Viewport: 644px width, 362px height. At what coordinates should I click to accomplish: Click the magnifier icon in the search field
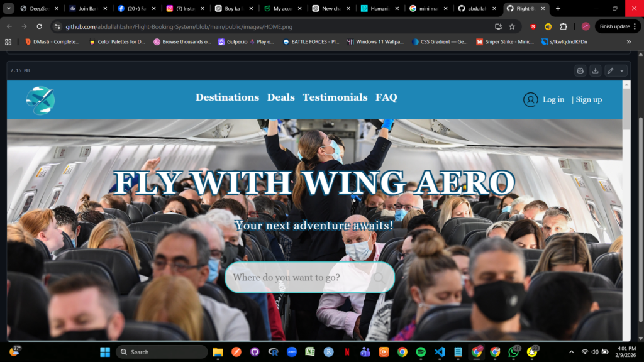[x=379, y=278]
